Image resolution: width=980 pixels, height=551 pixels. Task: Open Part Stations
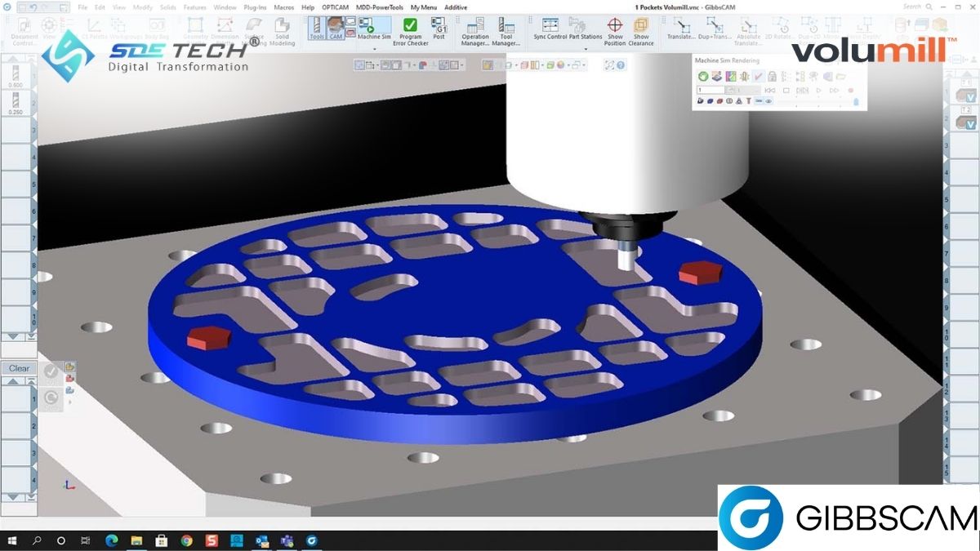586,29
